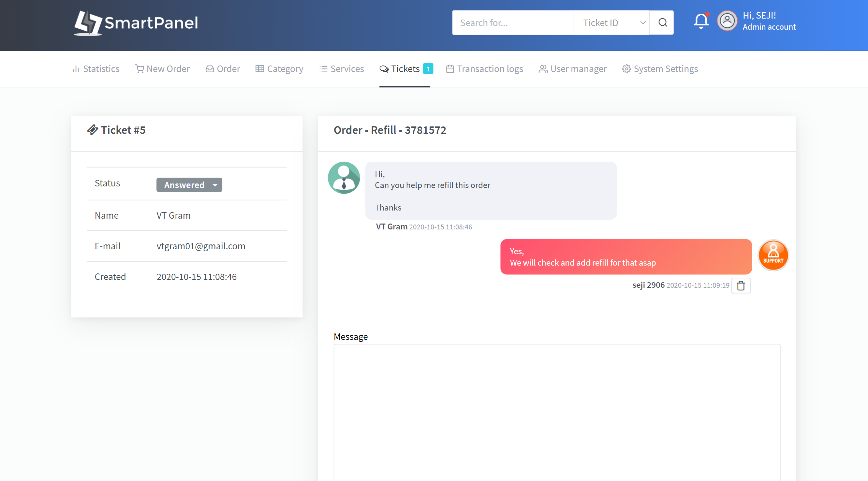The image size is (868, 481).
Task: Click the New Order link
Action: (x=162, y=69)
